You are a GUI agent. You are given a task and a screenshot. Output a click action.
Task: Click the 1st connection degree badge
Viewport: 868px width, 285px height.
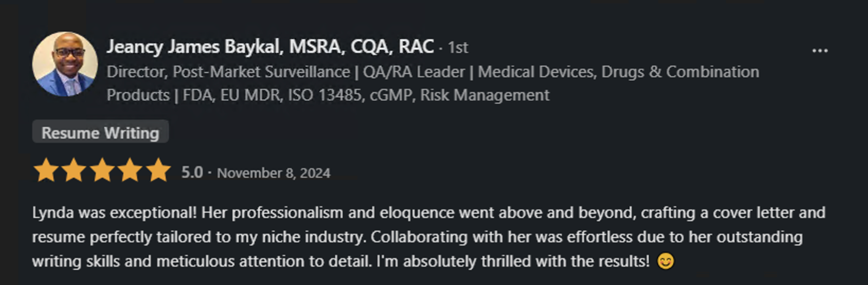(x=458, y=48)
